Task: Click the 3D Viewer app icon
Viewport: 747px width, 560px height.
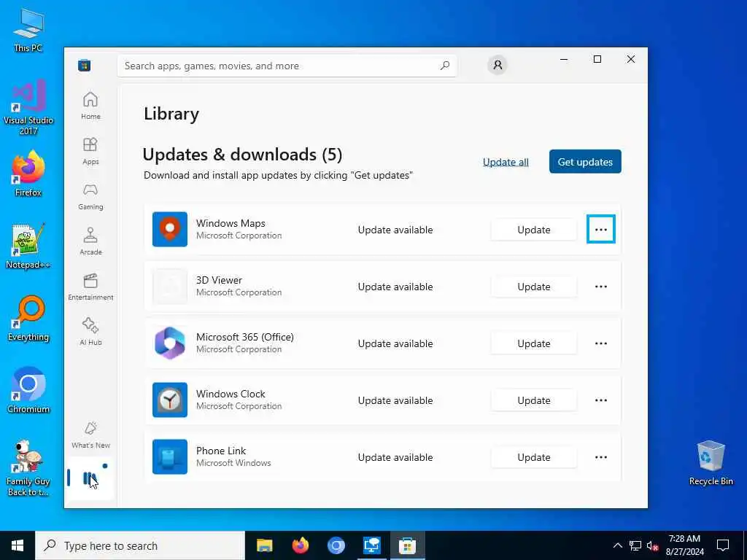Action: click(169, 286)
